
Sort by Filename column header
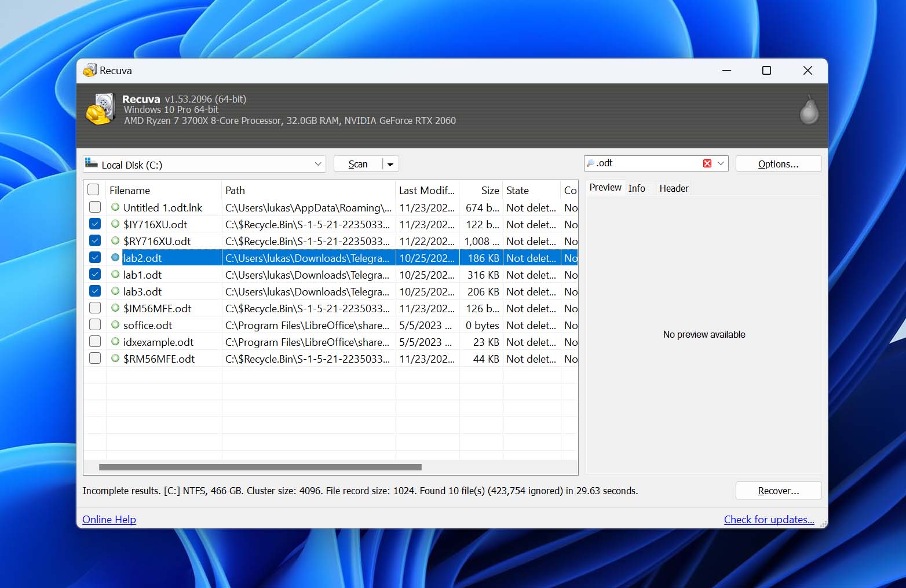click(x=163, y=191)
